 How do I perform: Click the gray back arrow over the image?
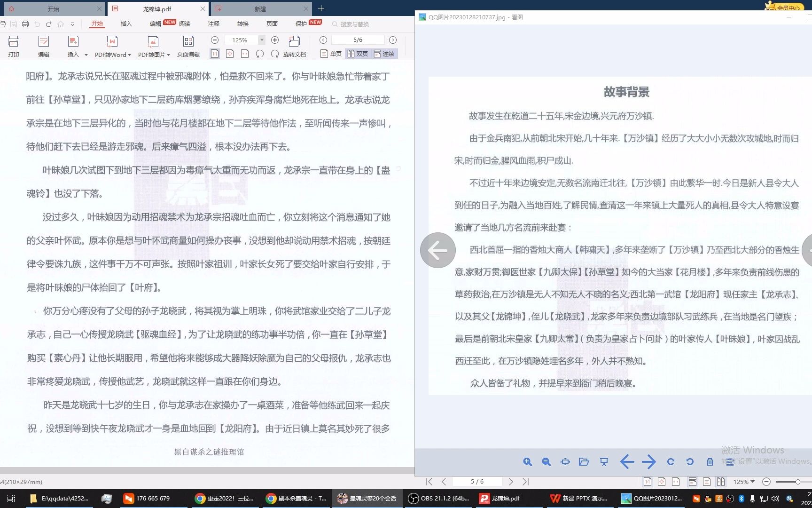pos(437,250)
